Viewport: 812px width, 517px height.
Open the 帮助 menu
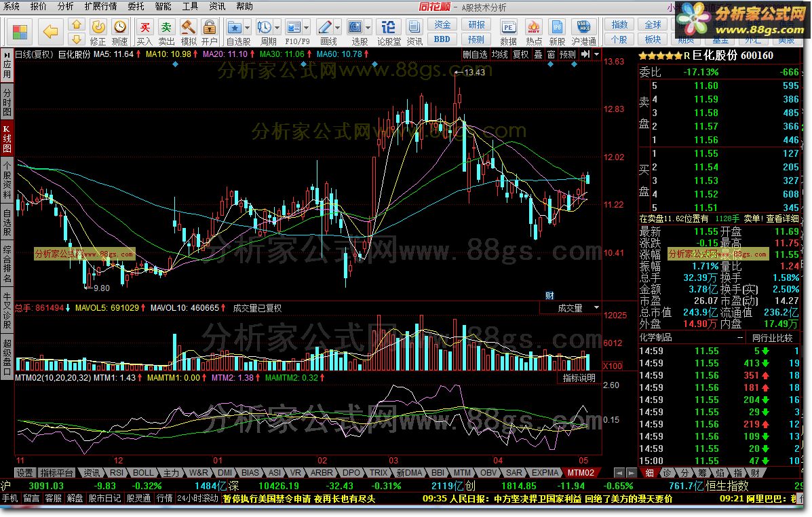point(244,6)
